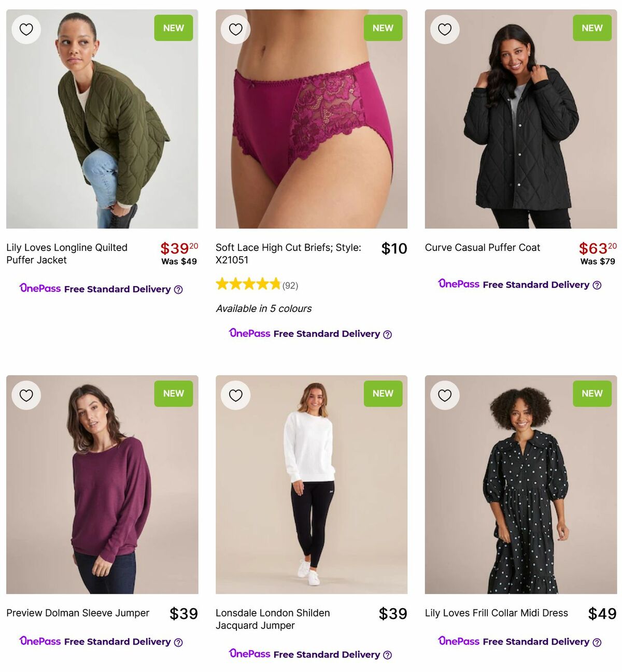
Task: Click the heart icon on the Frill Collar Midi Dress
Action: pos(445,395)
